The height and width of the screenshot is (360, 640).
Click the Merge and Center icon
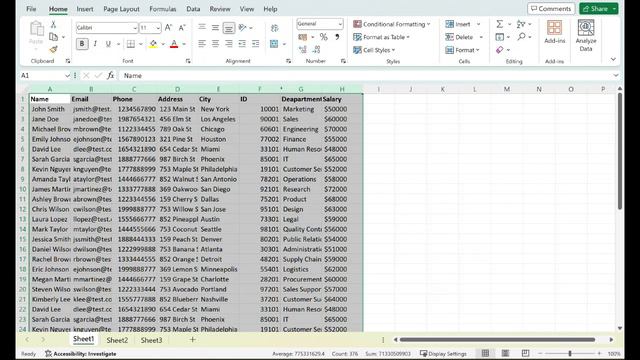(x=274, y=44)
